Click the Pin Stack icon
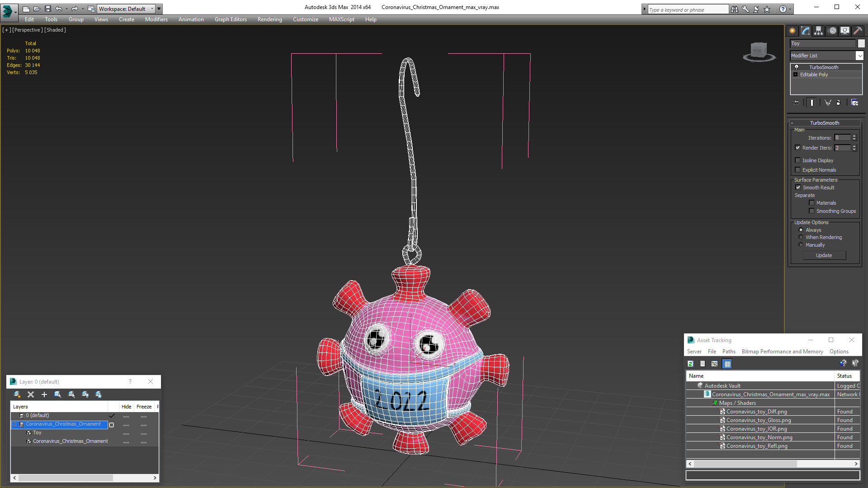 pos(797,103)
